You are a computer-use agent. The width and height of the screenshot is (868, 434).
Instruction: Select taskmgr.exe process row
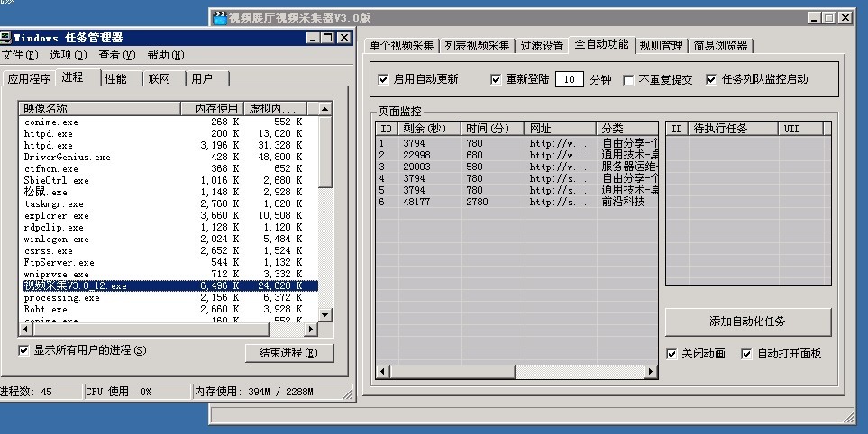(x=170, y=204)
